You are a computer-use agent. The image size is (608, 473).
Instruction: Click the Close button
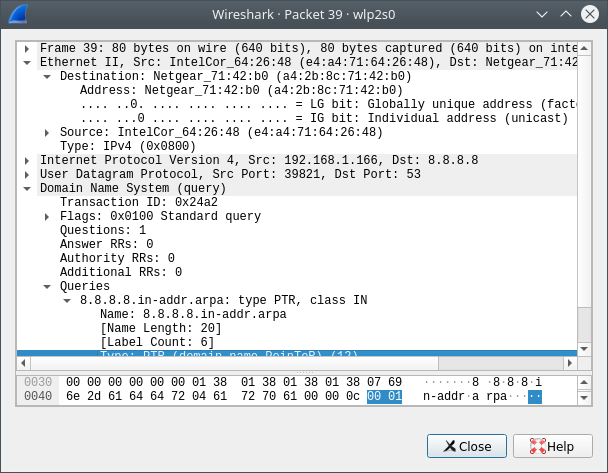point(467,446)
